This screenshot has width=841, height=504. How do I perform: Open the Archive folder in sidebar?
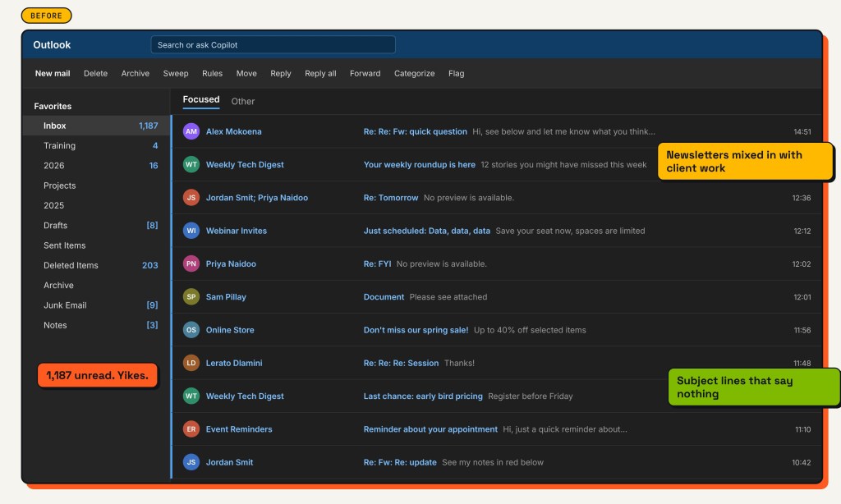[97, 285]
